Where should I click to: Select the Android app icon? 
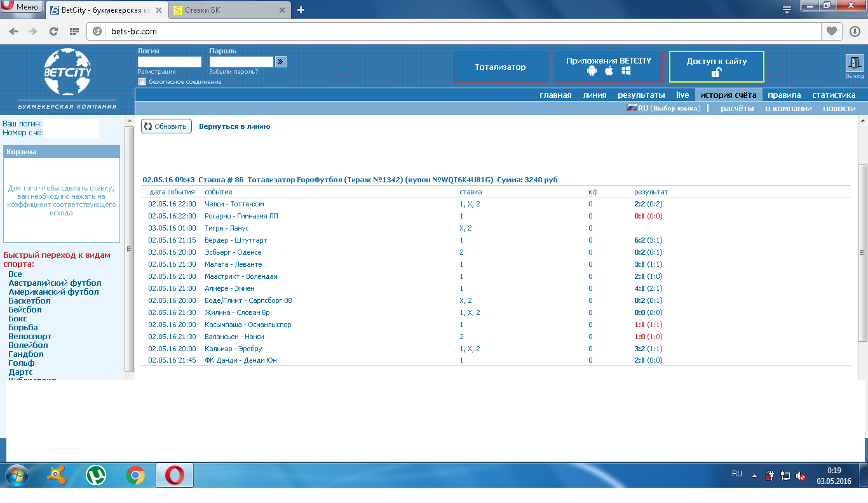point(592,71)
